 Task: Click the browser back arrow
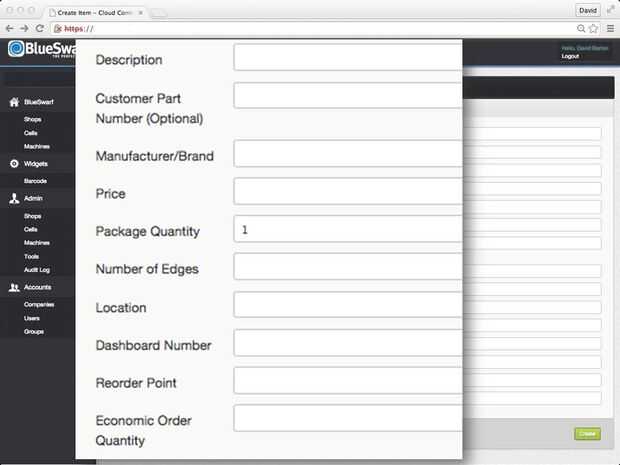9,28
